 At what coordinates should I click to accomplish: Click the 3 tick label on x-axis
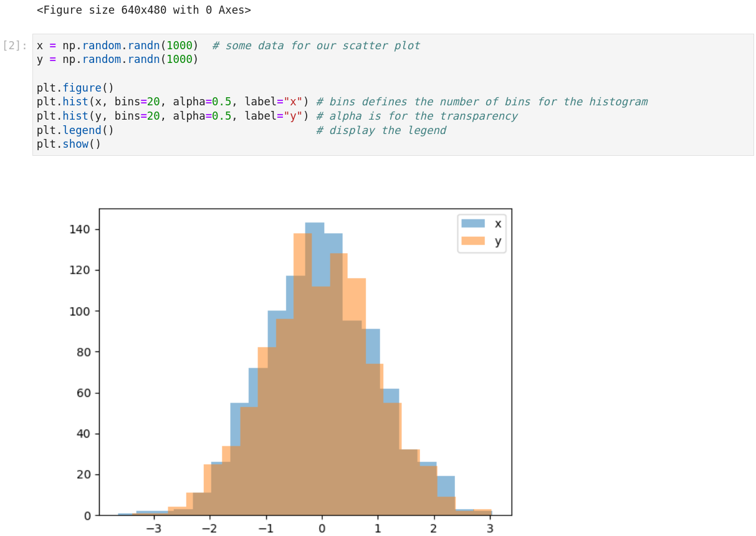click(x=490, y=529)
